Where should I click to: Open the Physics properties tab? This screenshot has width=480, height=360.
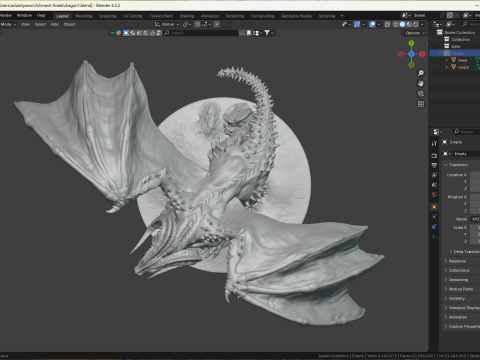434,217
